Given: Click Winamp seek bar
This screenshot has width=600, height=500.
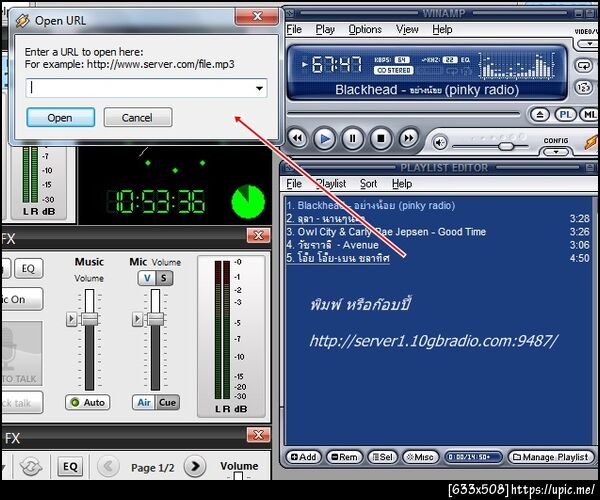Looking at the screenshot, I should point(404,113).
